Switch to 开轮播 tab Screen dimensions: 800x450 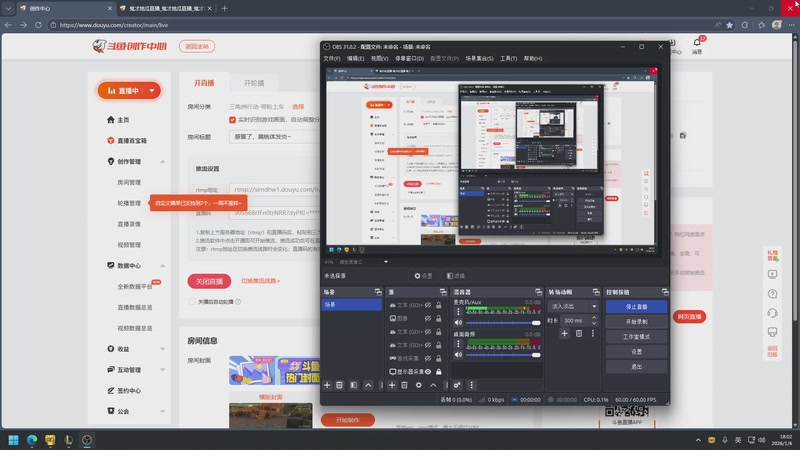click(x=254, y=83)
